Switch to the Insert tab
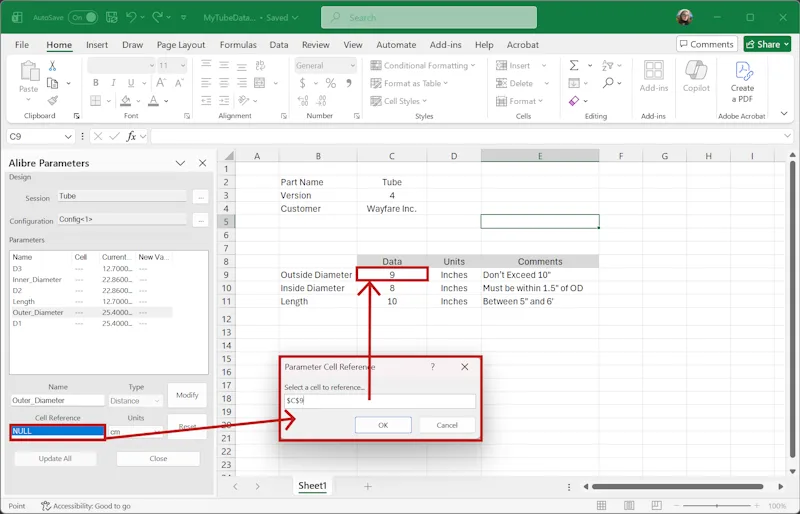 click(x=97, y=44)
